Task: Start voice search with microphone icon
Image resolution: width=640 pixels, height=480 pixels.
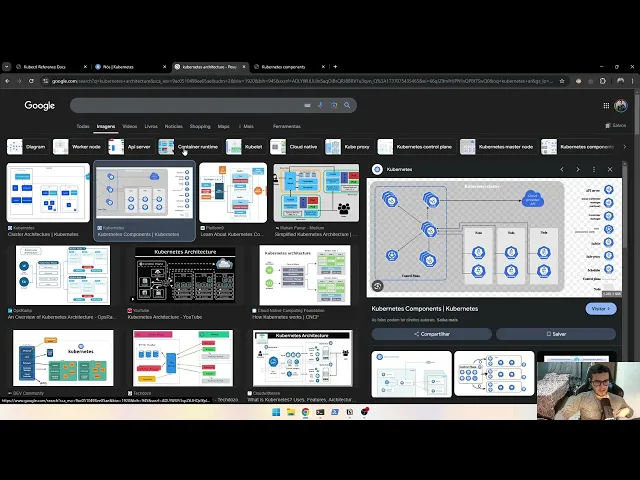Action: tap(320, 105)
